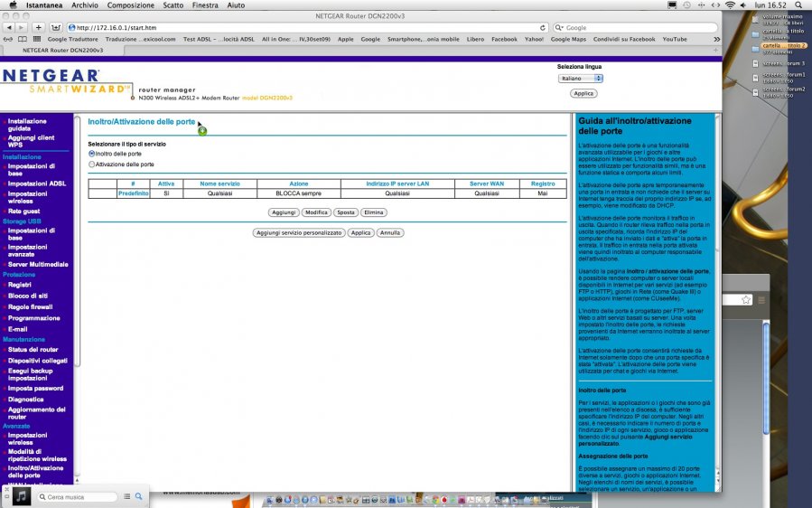Open 'Installazione guidata' sidebar link
Viewport: 812px width, 508px height.
[27, 125]
